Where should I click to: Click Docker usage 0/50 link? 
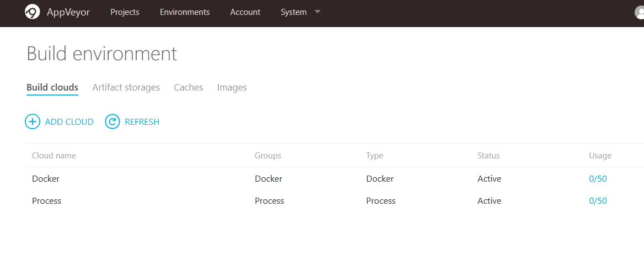(598, 179)
